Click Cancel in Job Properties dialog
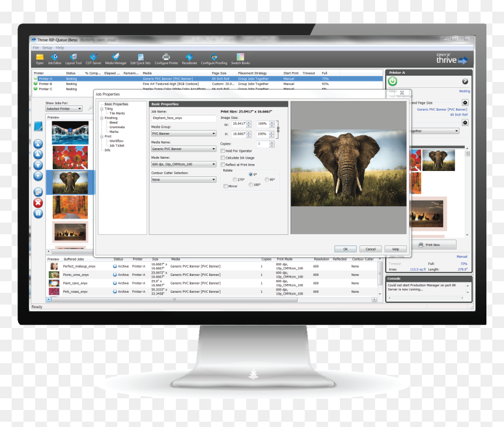This screenshot has width=504, height=427. [x=370, y=249]
